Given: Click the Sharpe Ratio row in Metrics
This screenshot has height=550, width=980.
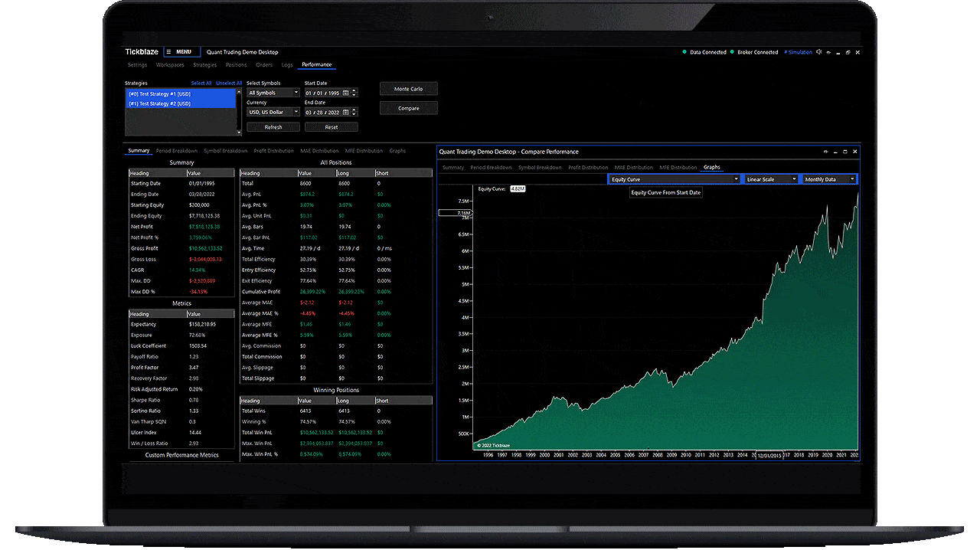Looking at the screenshot, I should coord(181,400).
